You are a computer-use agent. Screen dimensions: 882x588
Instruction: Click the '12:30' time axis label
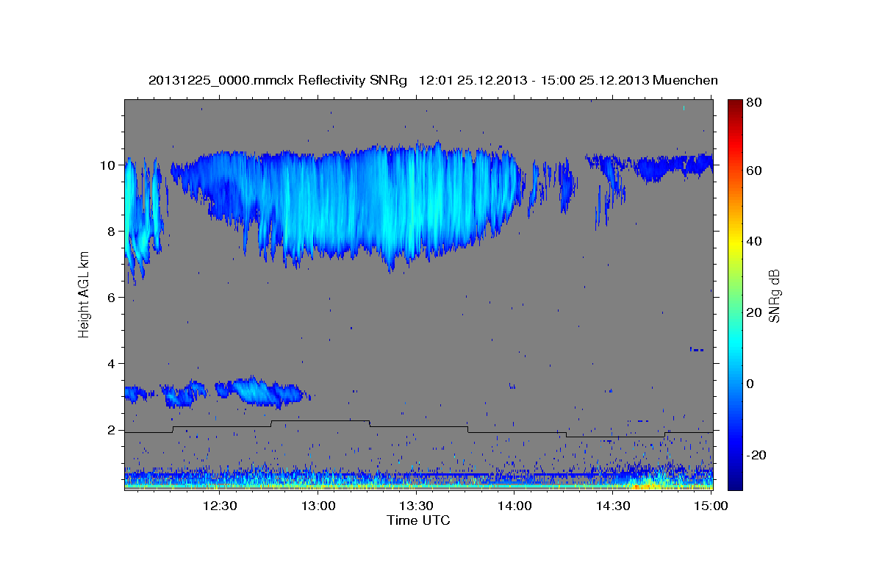[x=219, y=506]
